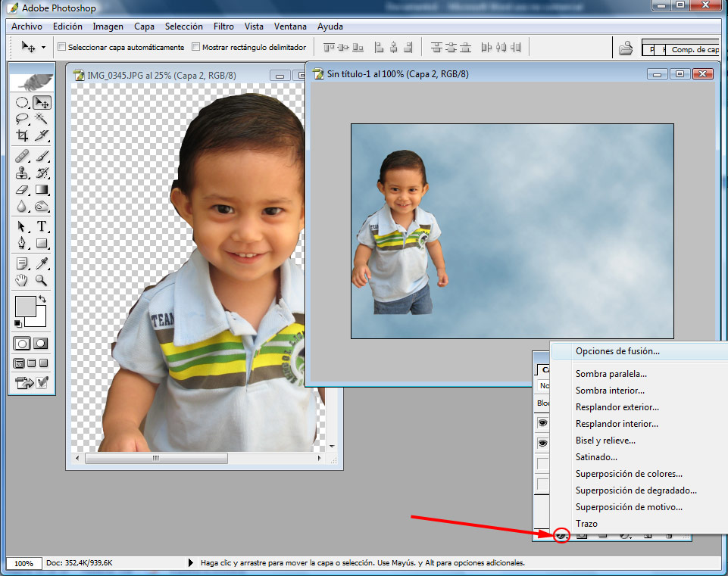Switch to Quick Mask mode
Screen dimensions: 728x576
(x=41, y=344)
